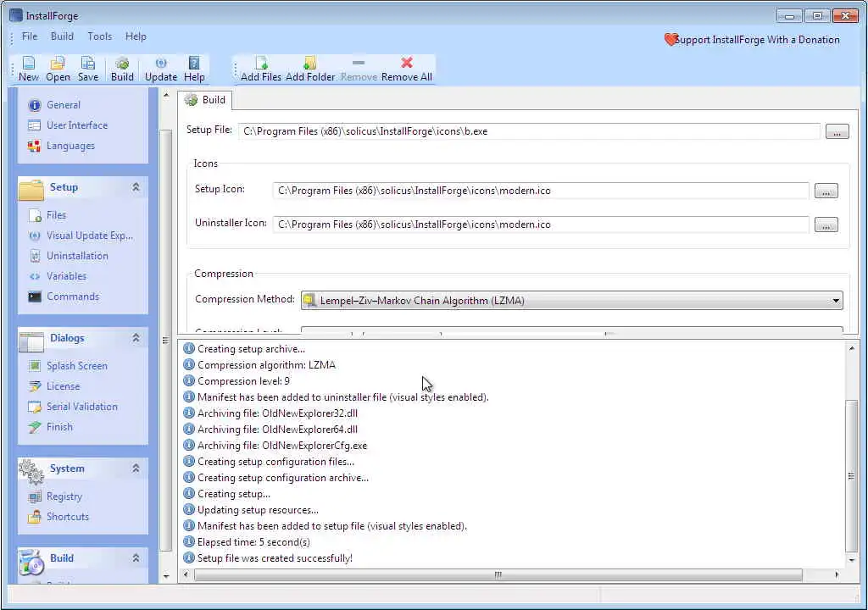Image resolution: width=868 pixels, height=610 pixels.
Task: Browse for the Setup Icon file
Action: pos(826,191)
